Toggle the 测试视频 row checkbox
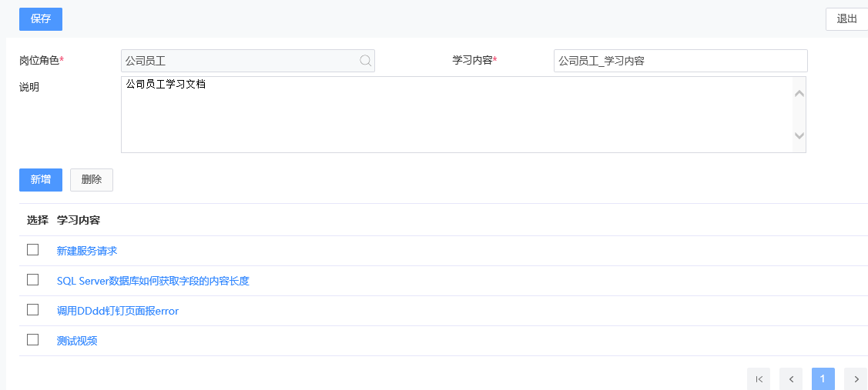868x390 pixels. point(32,340)
